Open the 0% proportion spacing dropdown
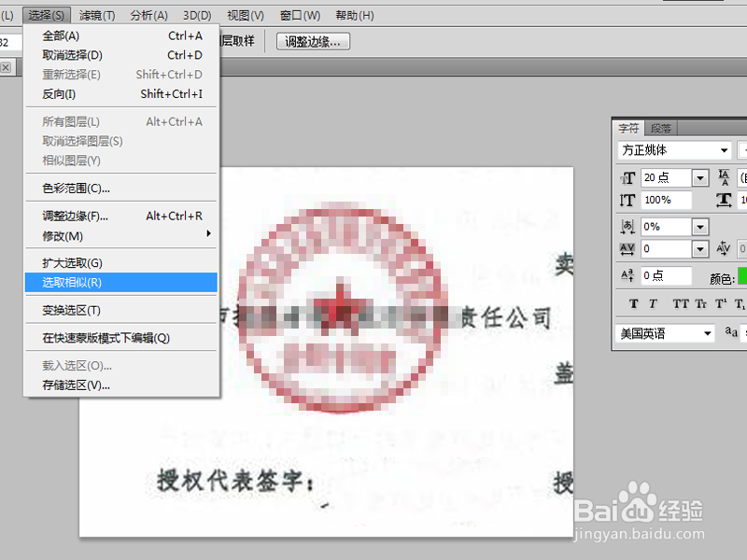The image size is (747, 560). pos(699,227)
